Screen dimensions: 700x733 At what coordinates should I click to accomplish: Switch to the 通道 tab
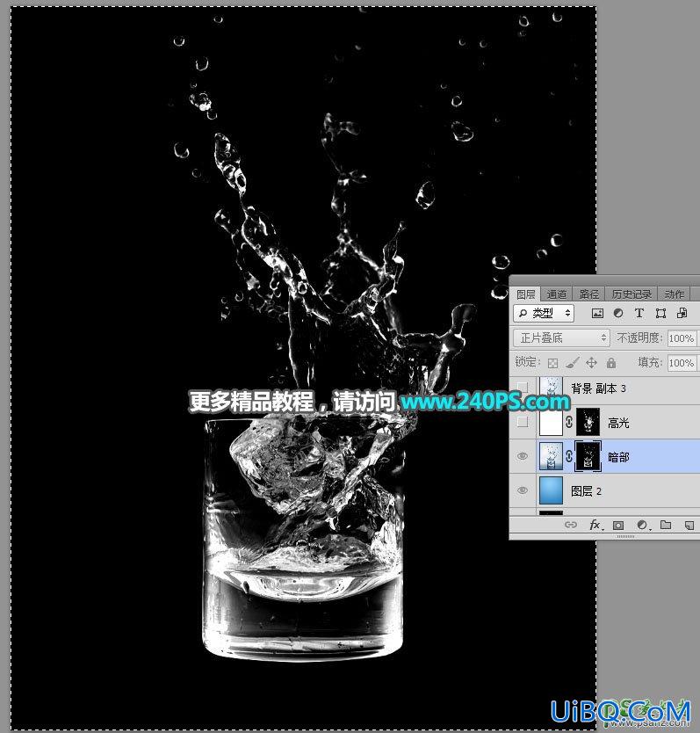(556, 294)
